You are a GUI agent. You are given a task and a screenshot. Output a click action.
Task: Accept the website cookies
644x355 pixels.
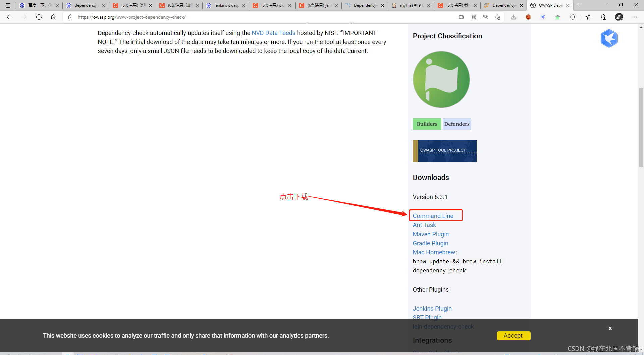tap(513, 336)
